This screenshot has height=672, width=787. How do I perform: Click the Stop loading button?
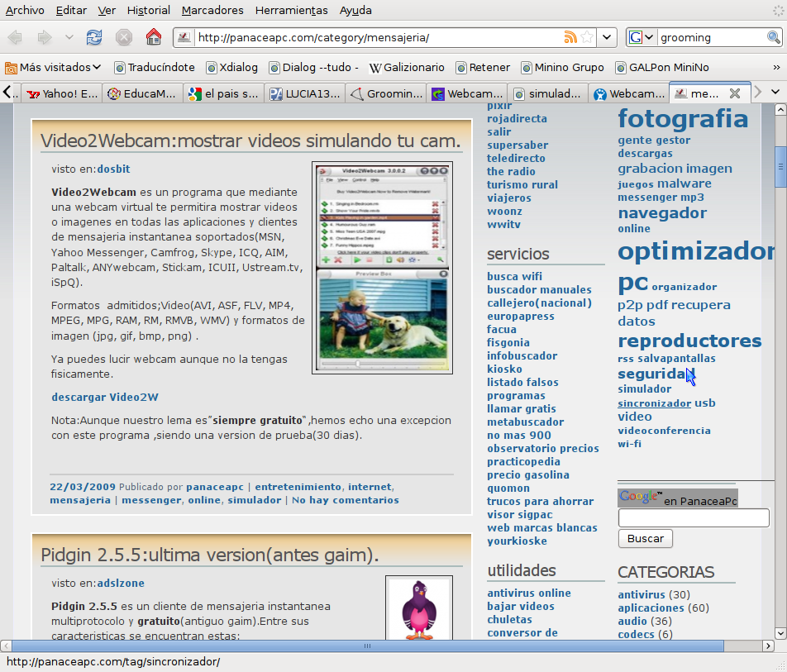click(x=123, y=37)
